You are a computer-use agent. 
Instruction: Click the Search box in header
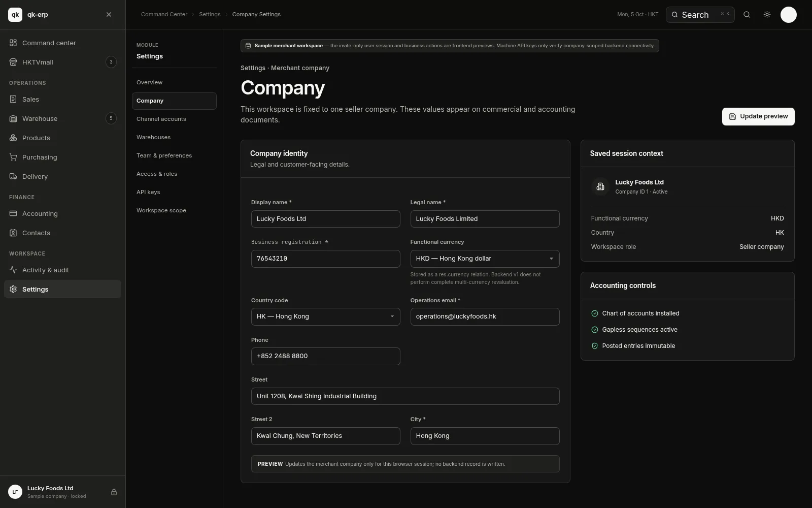click(700, 15)
